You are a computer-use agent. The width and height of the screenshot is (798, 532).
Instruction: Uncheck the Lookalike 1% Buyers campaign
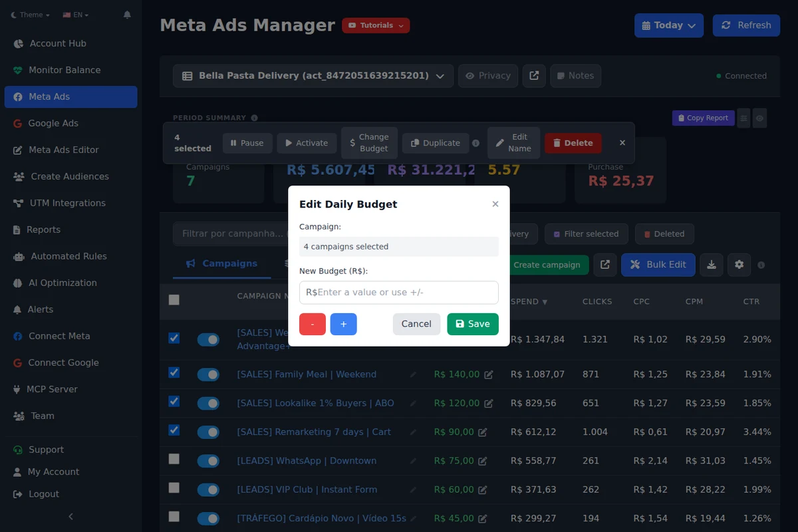pyautogui.click(x=174, y=401)
